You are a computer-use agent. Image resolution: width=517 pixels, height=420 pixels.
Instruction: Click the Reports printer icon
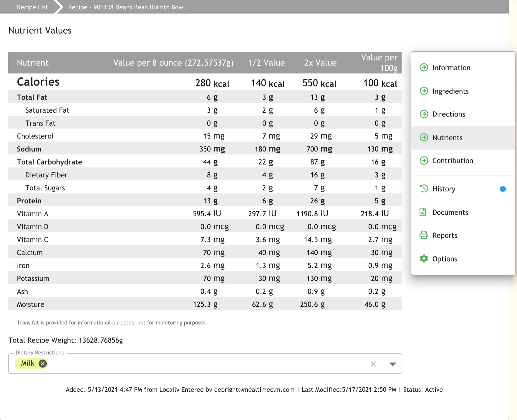coord(424,235)
